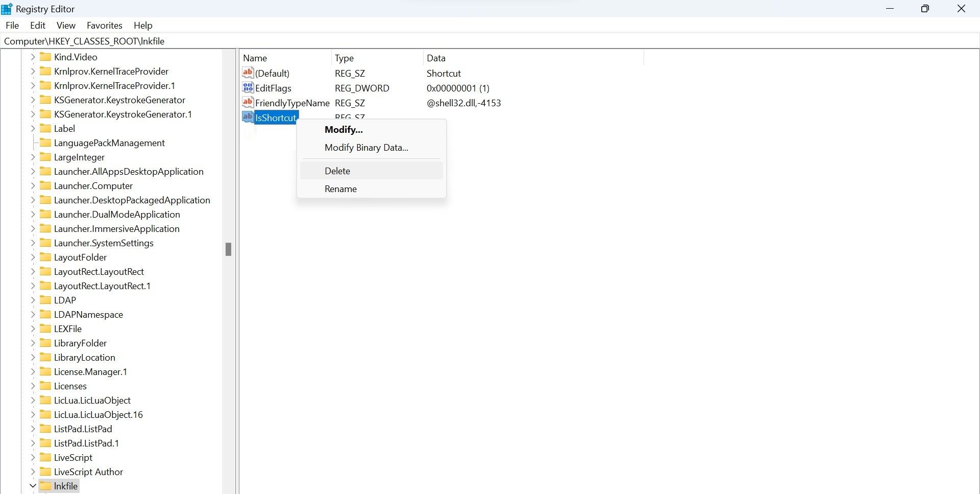
Task: Click the License.Manager.1 folder icon
Action: pyautogui.click(x=45, y=371)
